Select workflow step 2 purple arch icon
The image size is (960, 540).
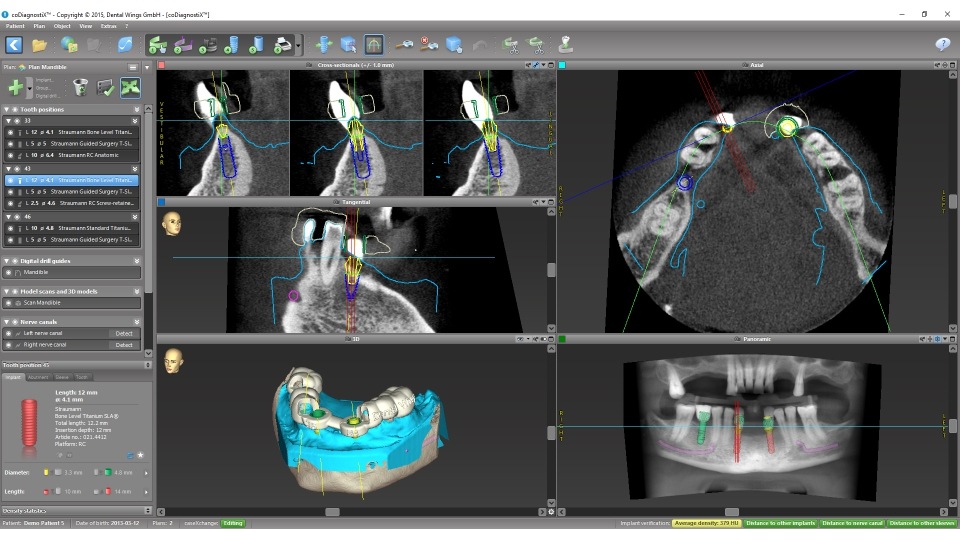(x=183, y=45)
